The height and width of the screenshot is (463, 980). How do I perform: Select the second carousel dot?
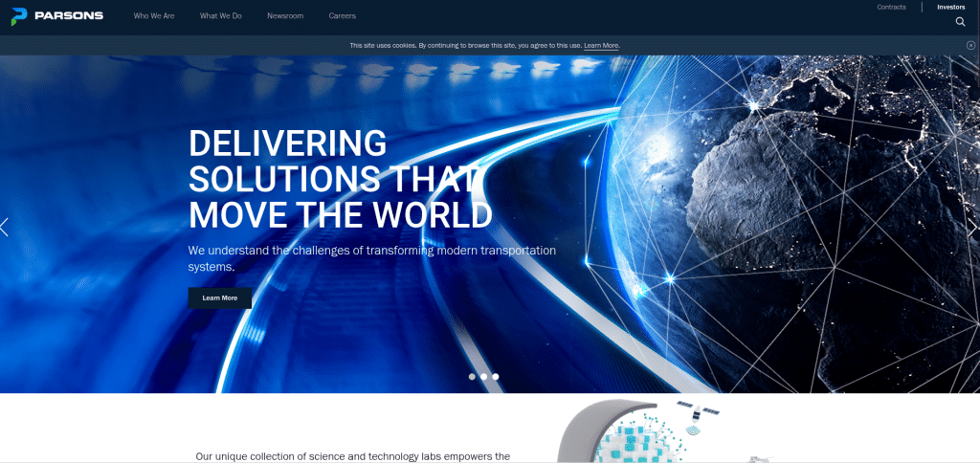point(483,377)
